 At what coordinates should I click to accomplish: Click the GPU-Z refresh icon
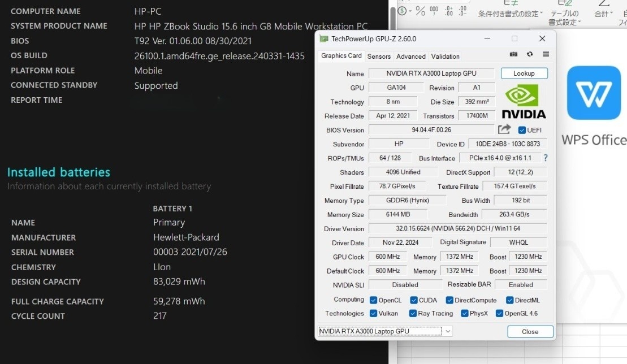[530, 55]
